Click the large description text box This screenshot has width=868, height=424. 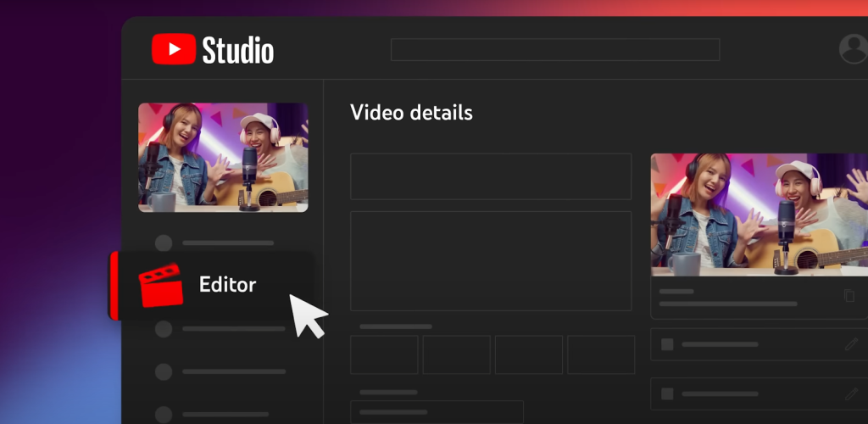click(x=491, y=260)
